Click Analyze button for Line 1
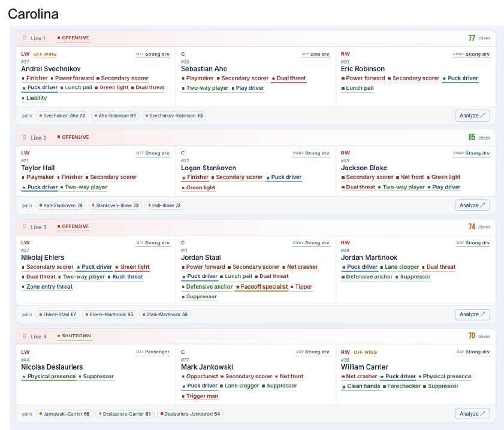This screenshot has height=430, width=504. [x=472, y=116]
